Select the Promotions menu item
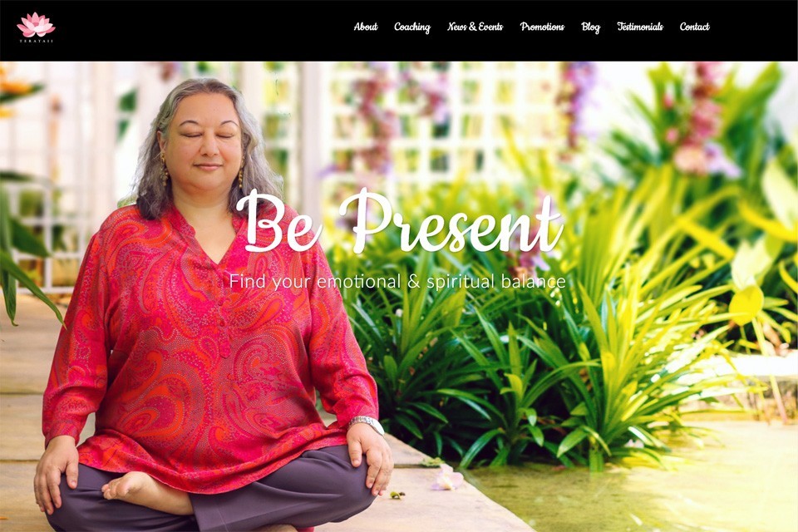The width and height of the screenshot is (798, 532). (542, 27)
